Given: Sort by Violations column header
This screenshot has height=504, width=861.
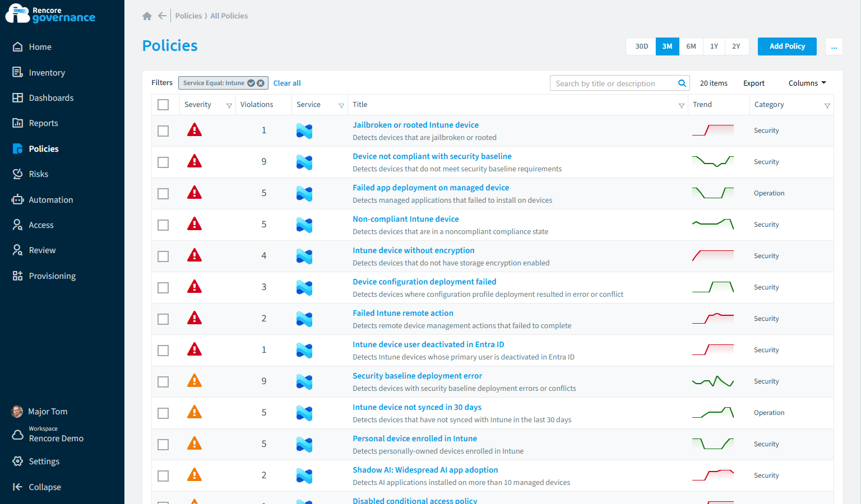Looking at the screenshot, I should pos(257,105).
